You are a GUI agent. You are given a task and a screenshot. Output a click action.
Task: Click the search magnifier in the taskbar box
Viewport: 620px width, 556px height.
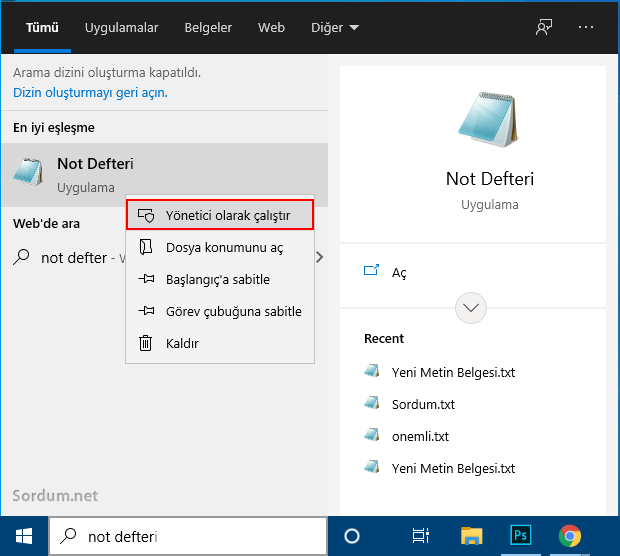[68, 536]
